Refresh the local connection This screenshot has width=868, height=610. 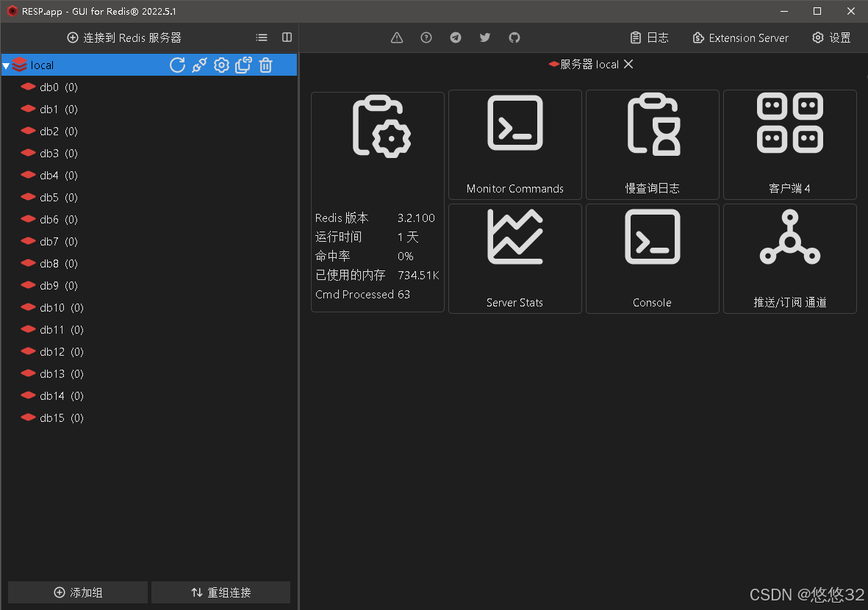pos(177,65)
